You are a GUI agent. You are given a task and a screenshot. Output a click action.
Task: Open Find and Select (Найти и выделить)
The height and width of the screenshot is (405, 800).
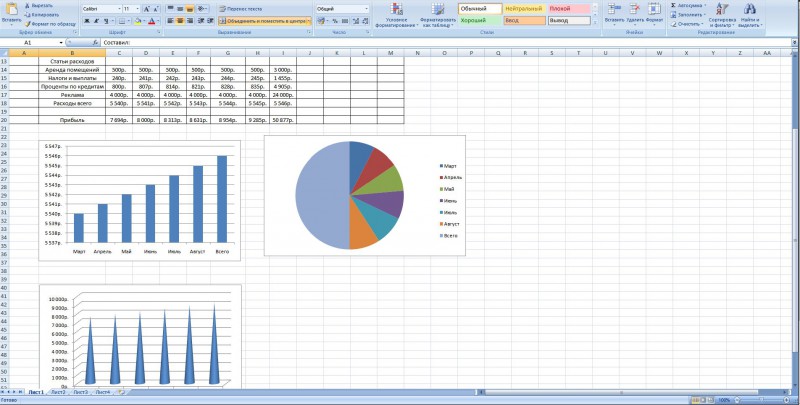[x=749, y=15]
